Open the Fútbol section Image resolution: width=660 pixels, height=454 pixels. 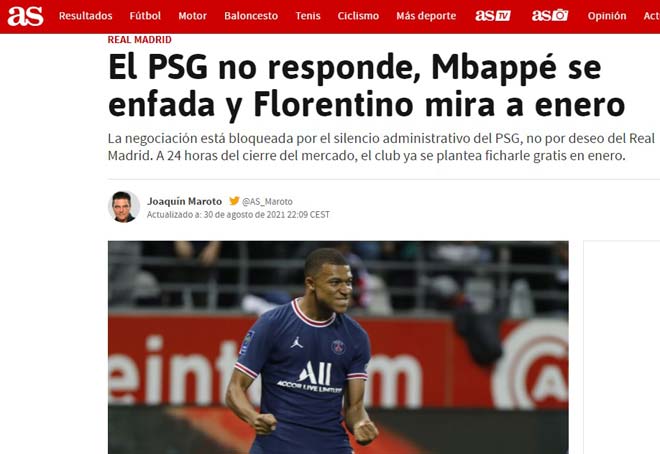[145, 16]
